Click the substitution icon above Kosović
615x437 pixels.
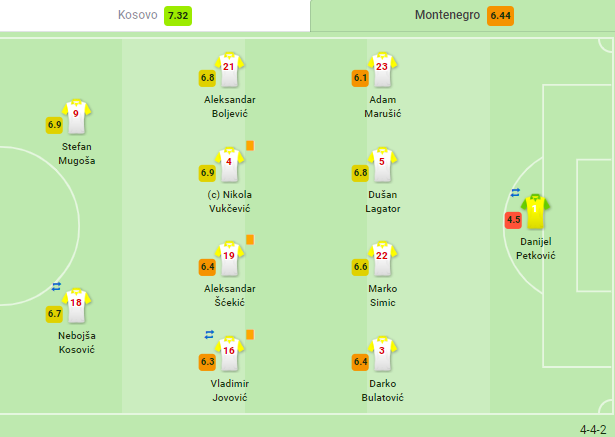click(56, 287)
